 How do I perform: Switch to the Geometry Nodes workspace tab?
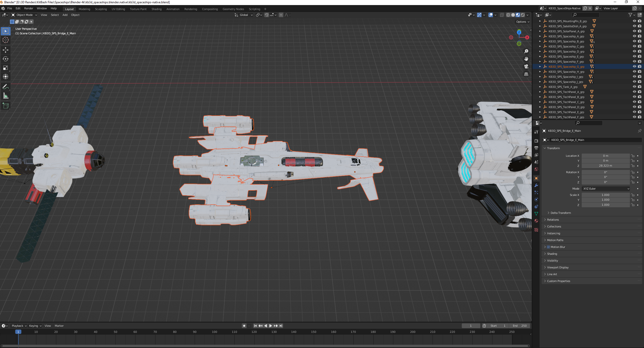pos(233,9)
